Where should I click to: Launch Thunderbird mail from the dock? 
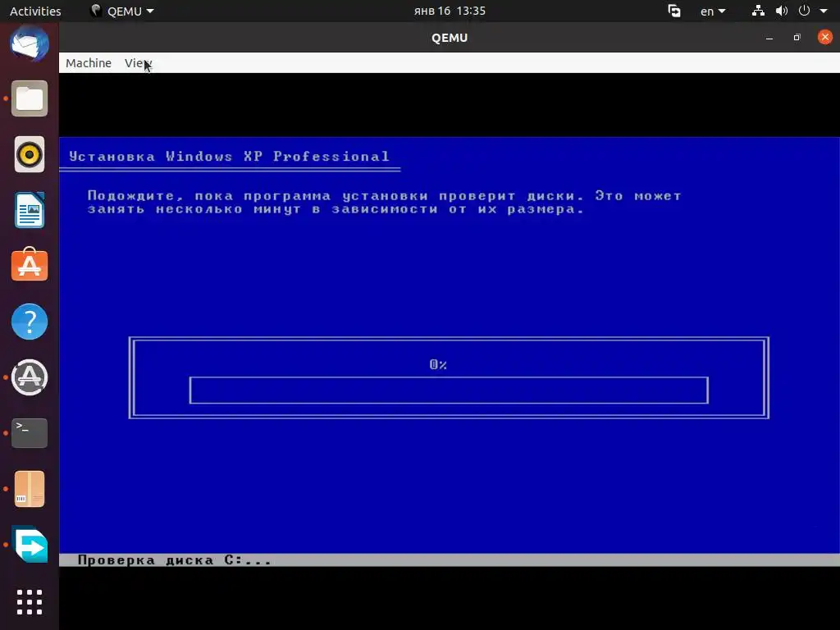30,44
